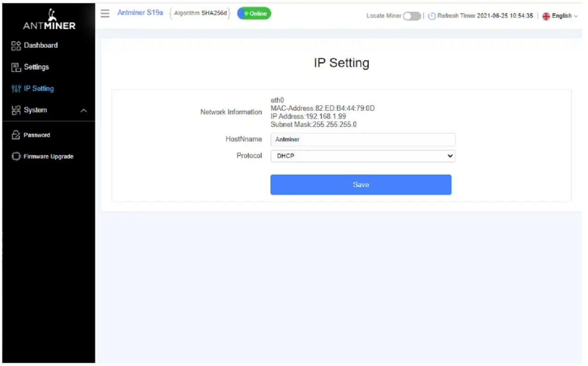Click the IP Setting page heading
Image resolution: width=588 pixels, height=366 pixels.
(342, 63)
